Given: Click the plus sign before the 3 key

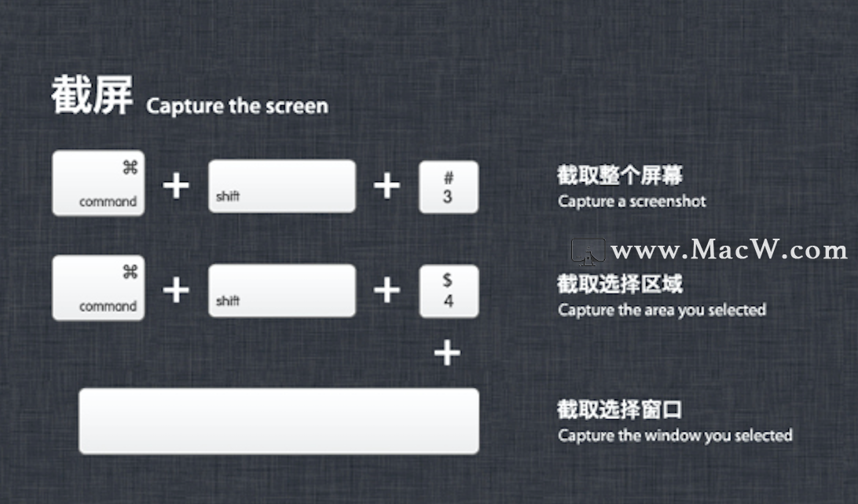Looking at the screenshot, I should point(387,186).
